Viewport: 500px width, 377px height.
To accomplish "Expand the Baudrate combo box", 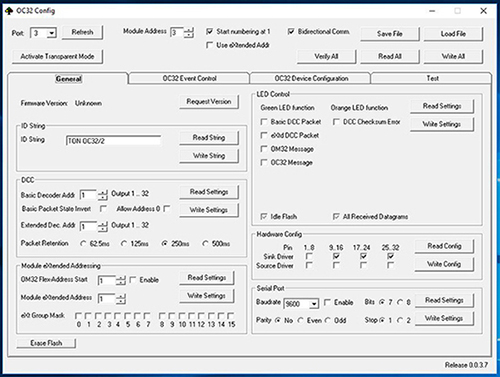I will [x=313, y=304].
